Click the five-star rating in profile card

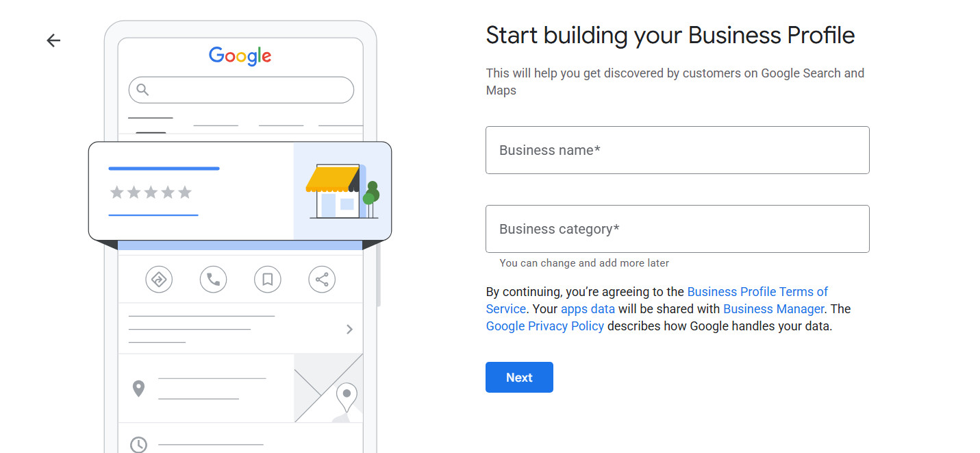[151, 193]
